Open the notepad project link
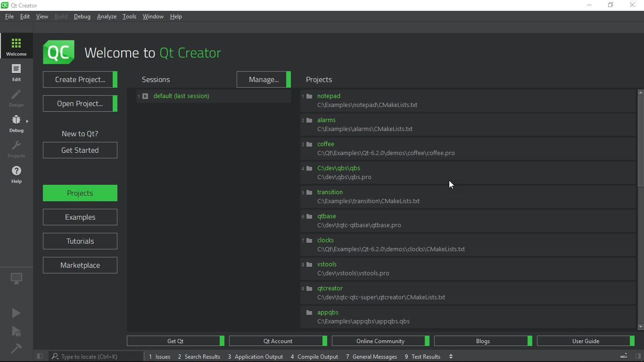This screenshot has width=644, height=362. [x=329, y=96]
